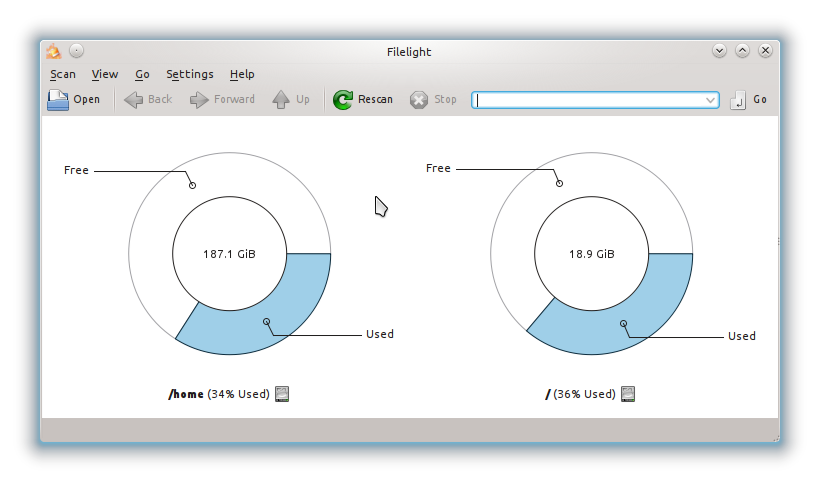Click the Open button label
The image size is (820, 482).
click(x=86, y=99)
